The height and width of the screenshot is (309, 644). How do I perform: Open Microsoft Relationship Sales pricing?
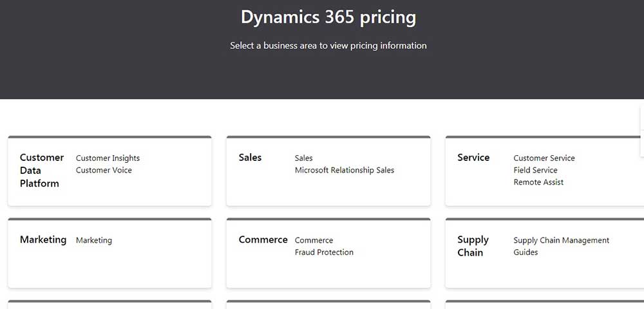point(344,170)
